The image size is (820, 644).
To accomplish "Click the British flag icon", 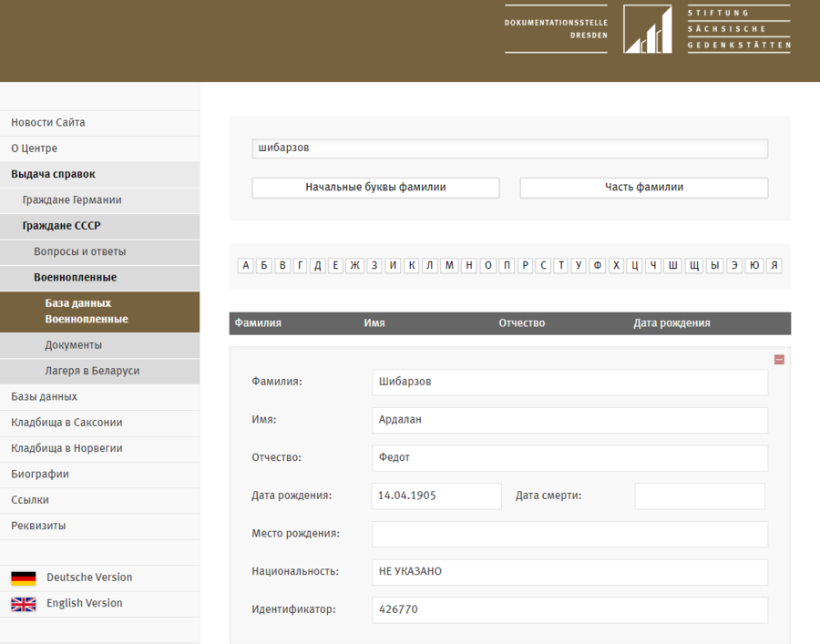I will click(x=24, y=604).
